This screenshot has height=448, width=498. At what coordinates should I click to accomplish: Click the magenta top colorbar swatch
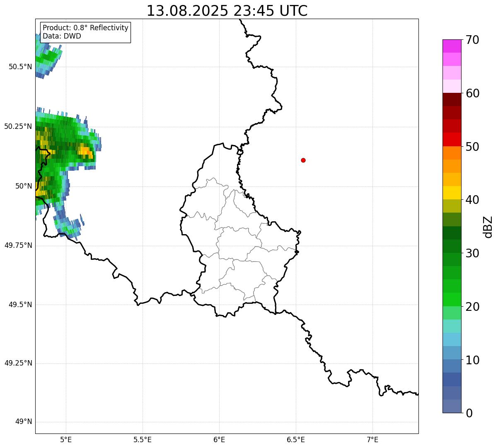tap(452, 46)
